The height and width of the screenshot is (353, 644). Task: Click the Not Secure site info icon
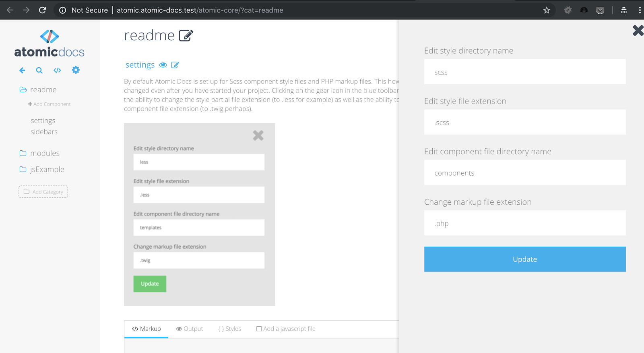[63, 10]
